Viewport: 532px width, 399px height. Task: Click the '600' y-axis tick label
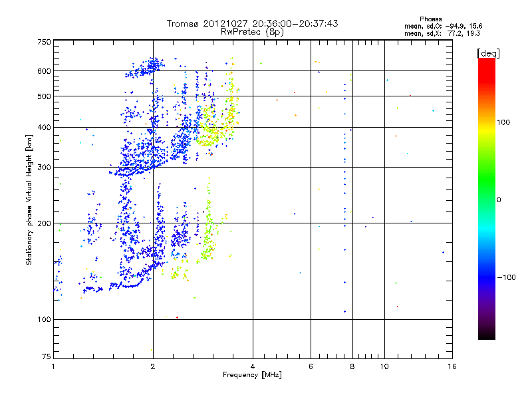(x=44, y=71)
